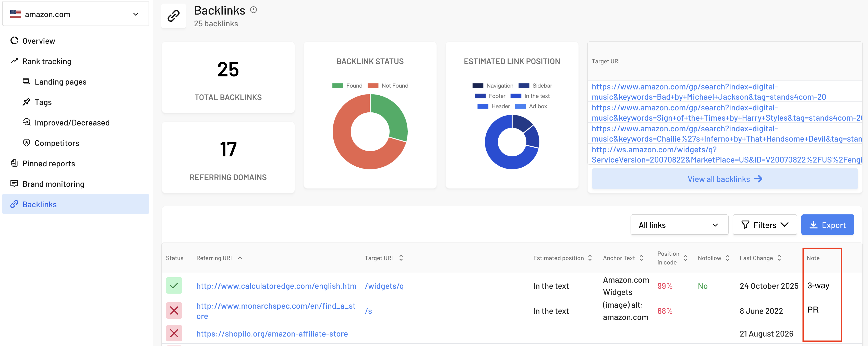Sort table by Target URL arrows
868x346 pixels.
(401, 258)
